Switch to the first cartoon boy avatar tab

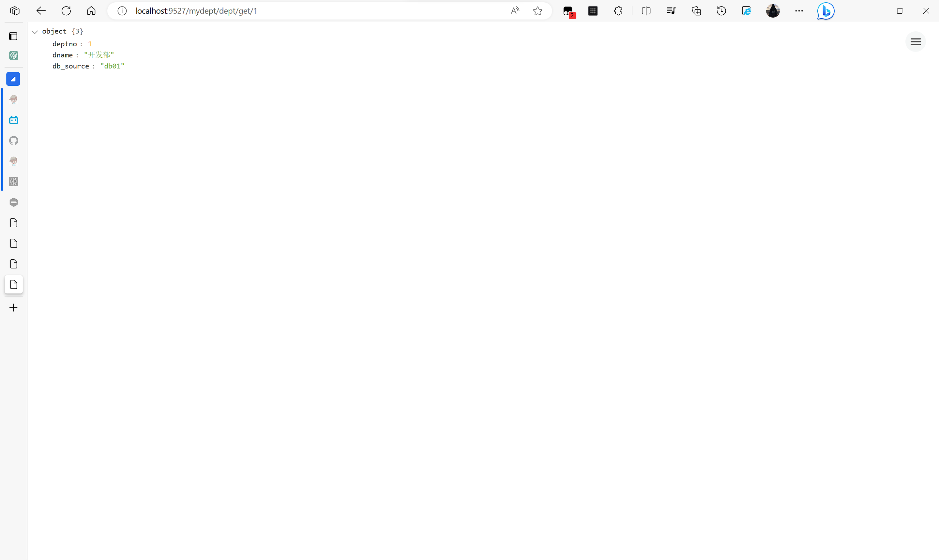14,99
